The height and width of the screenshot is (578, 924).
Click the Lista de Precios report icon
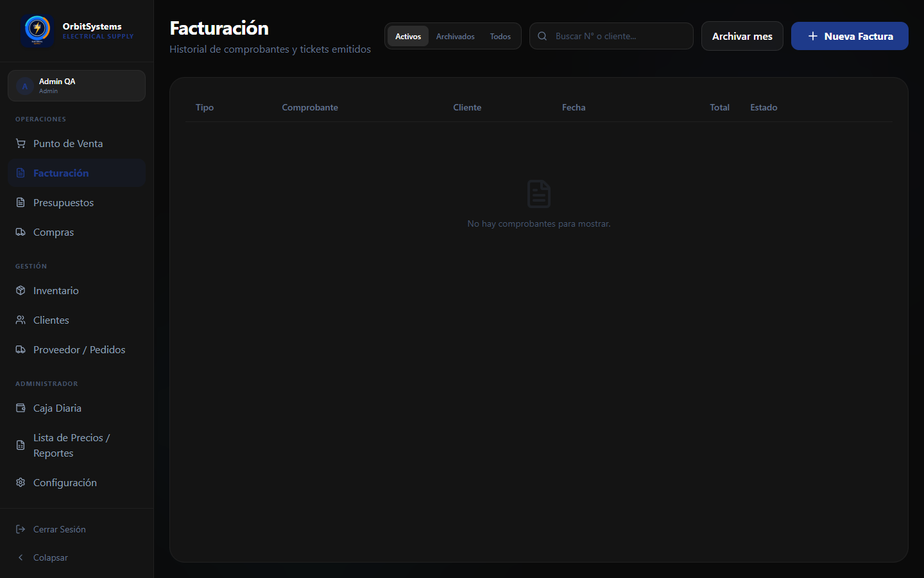pyautogui.click(x=21, y=446)
